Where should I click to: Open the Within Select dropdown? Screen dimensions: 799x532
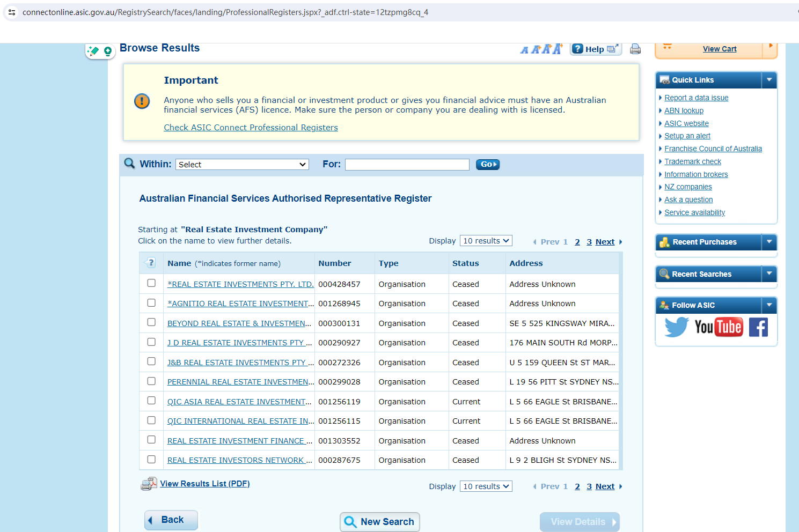(242, 165)
